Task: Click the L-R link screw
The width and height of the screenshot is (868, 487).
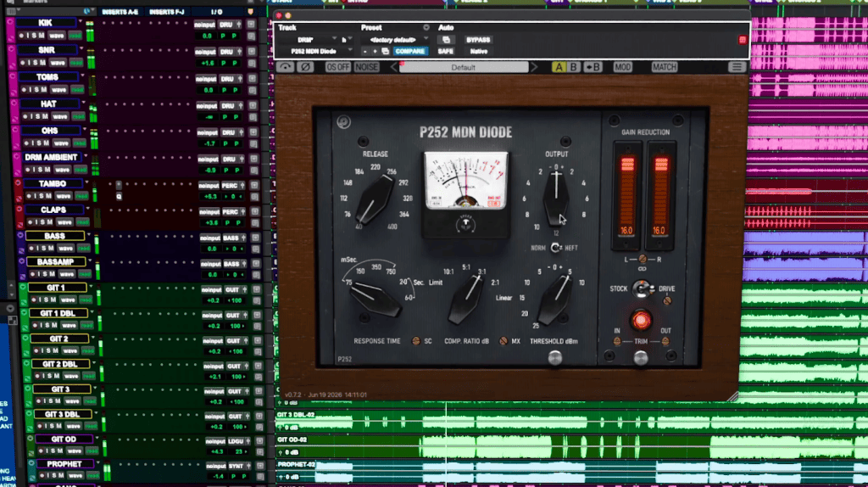Action: [643, 259]
